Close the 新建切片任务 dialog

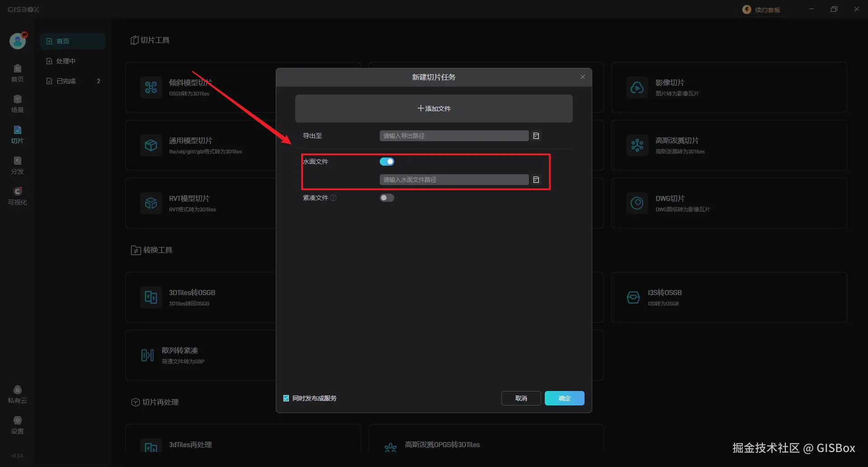(583, 77)
